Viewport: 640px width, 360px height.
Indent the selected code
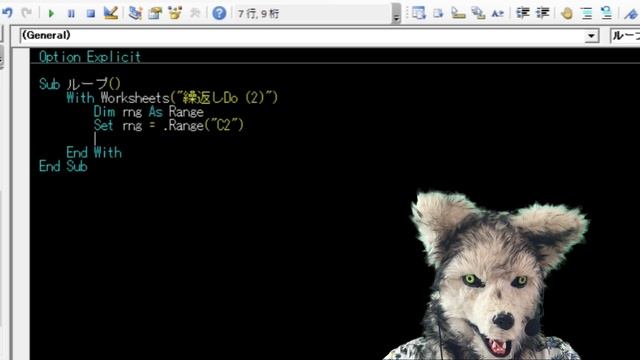pyautogui.click(x=523, y=13)
